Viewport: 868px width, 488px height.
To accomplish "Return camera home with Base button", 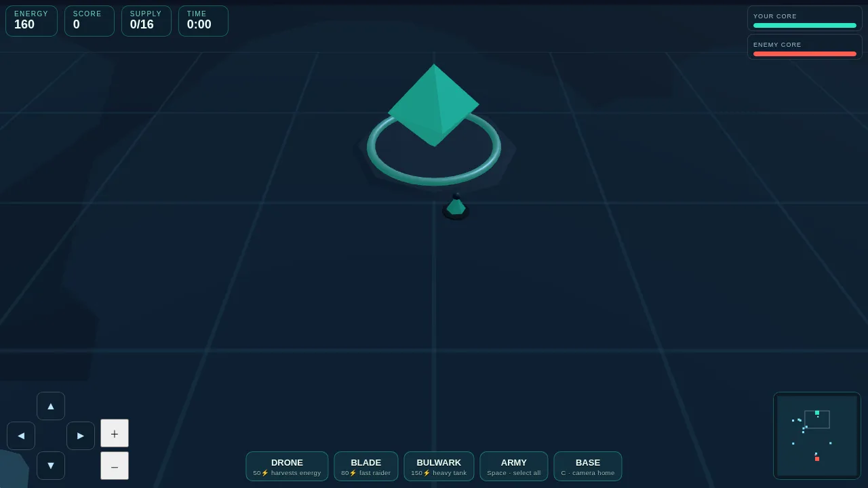I will [x=588, y=466].
